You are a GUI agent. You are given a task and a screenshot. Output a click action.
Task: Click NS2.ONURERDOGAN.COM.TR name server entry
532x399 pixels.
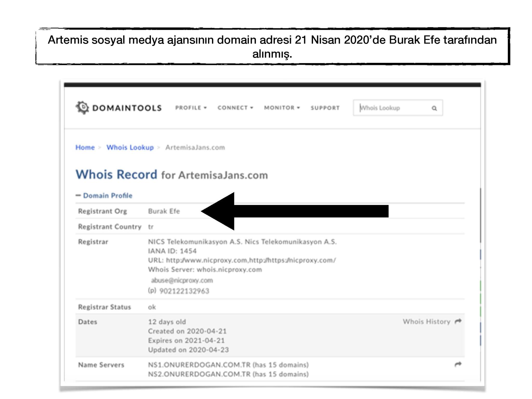coord(199,374)
